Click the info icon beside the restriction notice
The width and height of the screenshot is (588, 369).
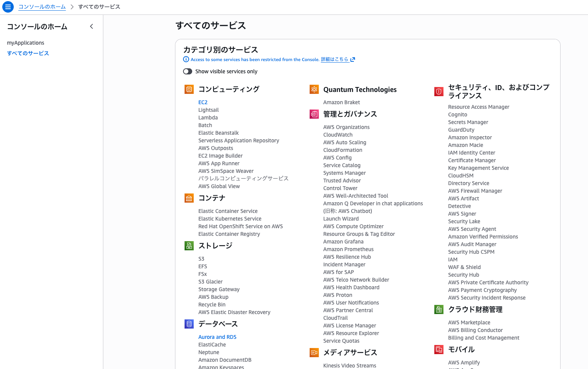186,59
